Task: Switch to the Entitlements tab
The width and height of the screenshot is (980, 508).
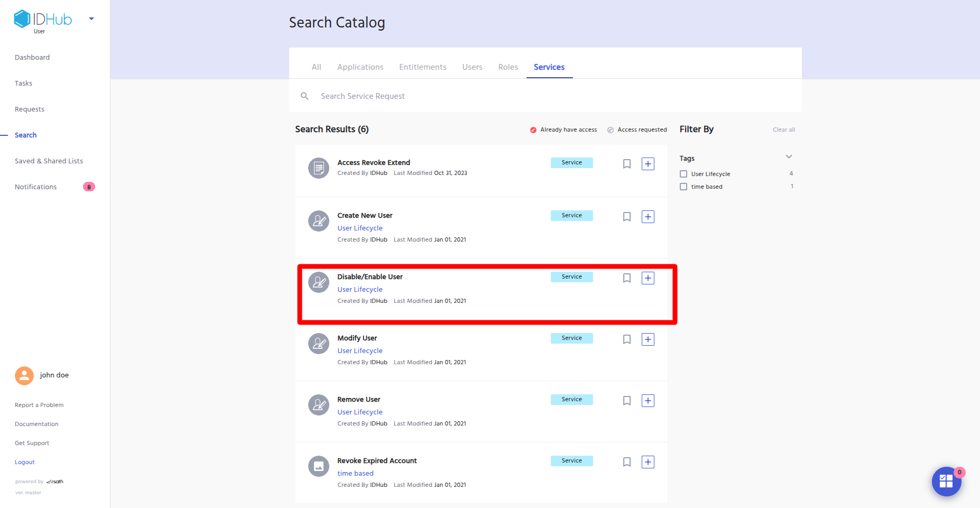Action: (x=422, y=67)
